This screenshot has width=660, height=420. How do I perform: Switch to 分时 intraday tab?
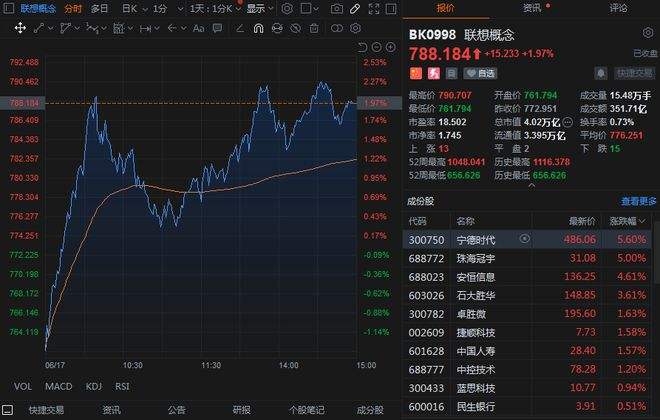click(73, 8)
